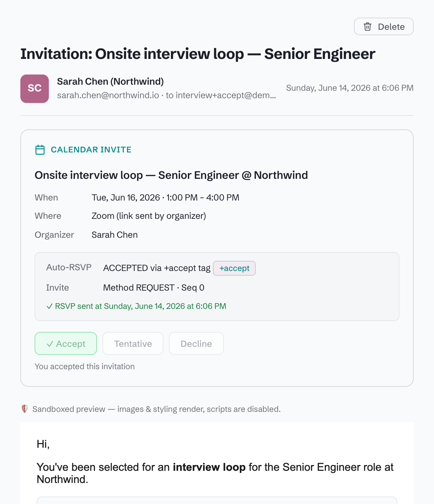Click the green RSVP sent checkmark
The width and height of the screenshot is (434, 504).
pos(50,306)
